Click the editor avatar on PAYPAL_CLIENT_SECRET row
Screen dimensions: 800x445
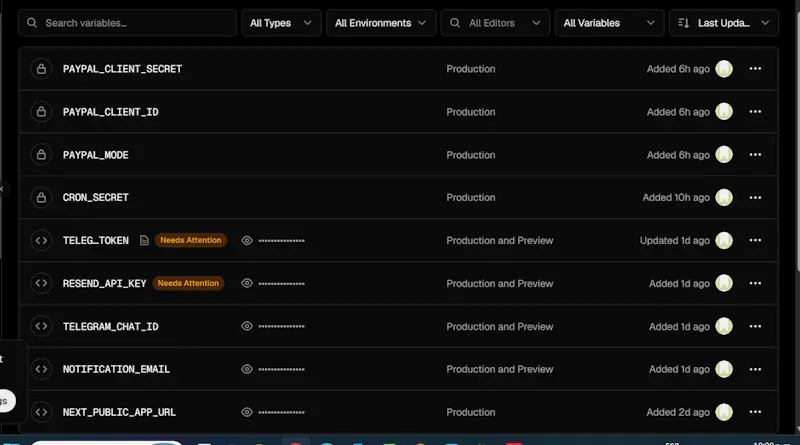point(724,69)
